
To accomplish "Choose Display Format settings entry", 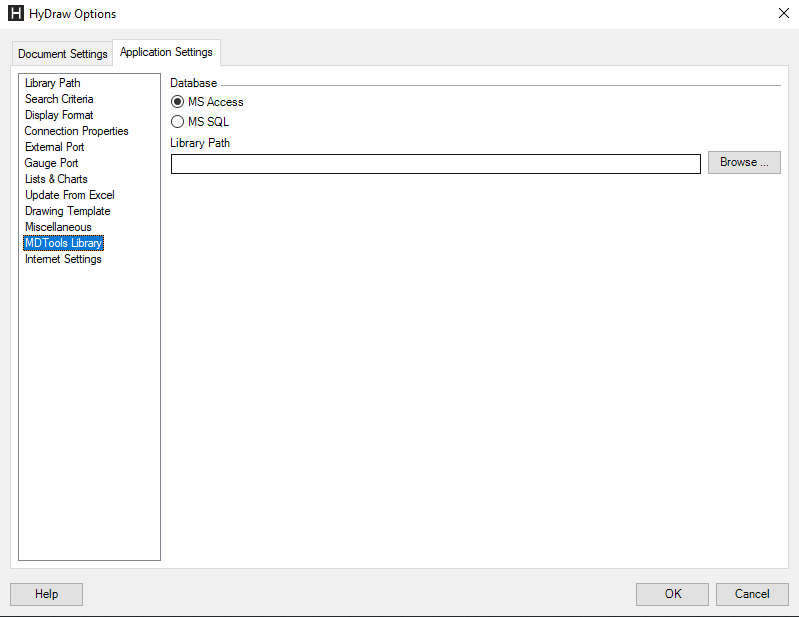I will pos(59,115).
